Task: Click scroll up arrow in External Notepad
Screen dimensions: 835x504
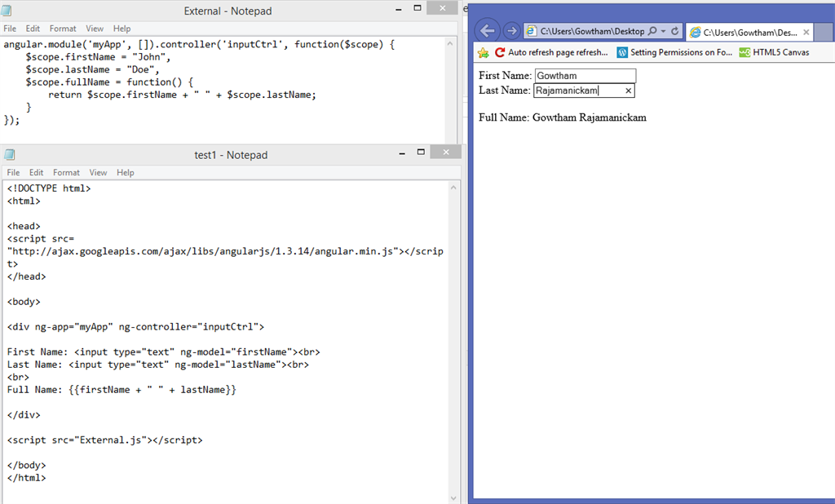Action: [450, 43]
